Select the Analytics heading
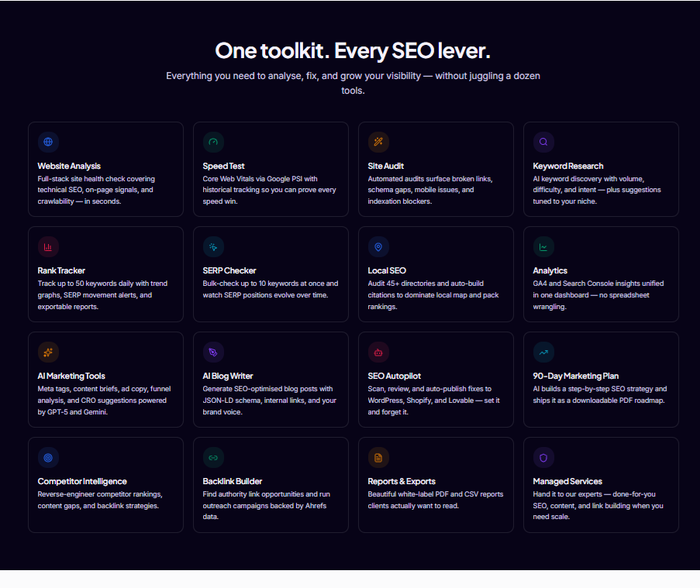Screen dimensions: 700x588 (x=550, y=271)
